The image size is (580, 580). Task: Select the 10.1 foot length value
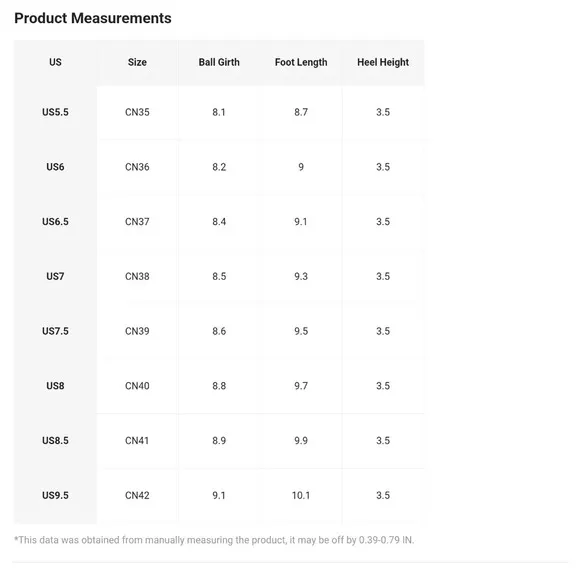tap(301, 495)
